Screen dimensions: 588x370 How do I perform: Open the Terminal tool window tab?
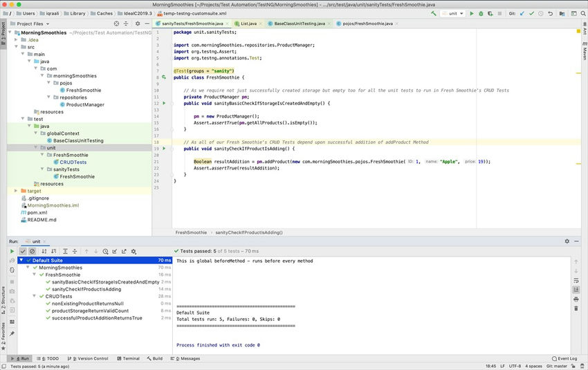coord(127,358)
